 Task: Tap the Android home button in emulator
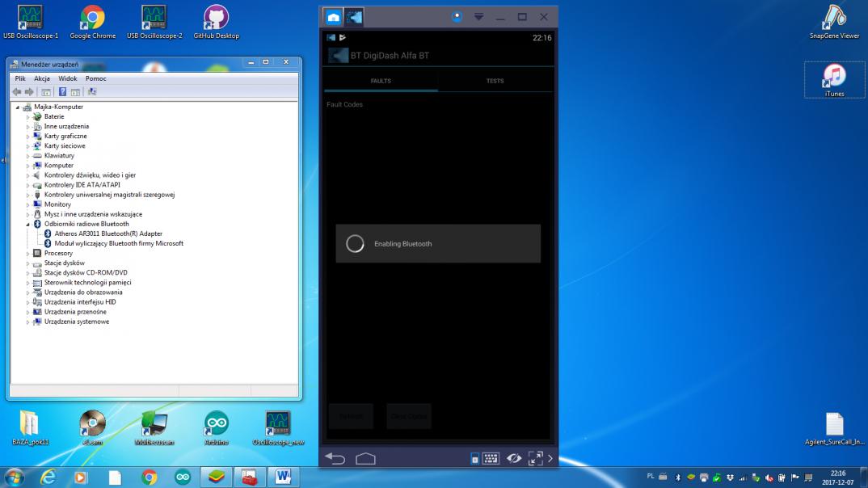pos(365,459)
